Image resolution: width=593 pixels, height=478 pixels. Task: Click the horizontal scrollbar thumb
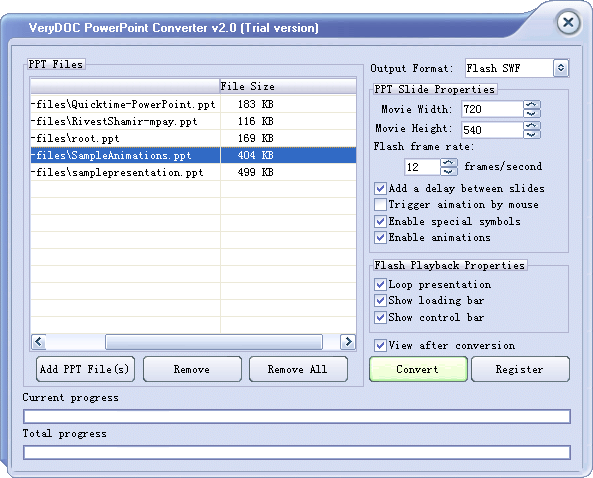pyautogui.click(x=214, y=342)
